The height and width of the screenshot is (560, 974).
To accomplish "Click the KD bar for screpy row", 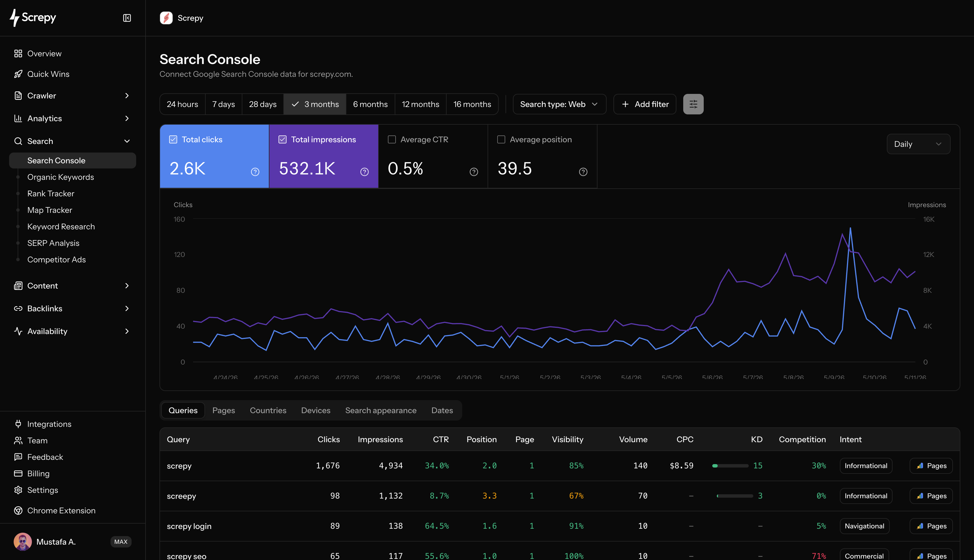I will [730, 466].
